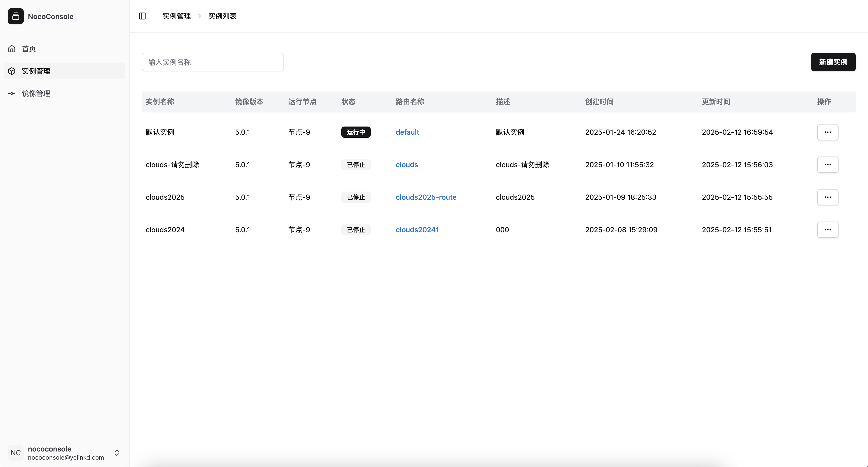
Task: Click the cube icon for 实例管理
Action: (x=12, y=71)
